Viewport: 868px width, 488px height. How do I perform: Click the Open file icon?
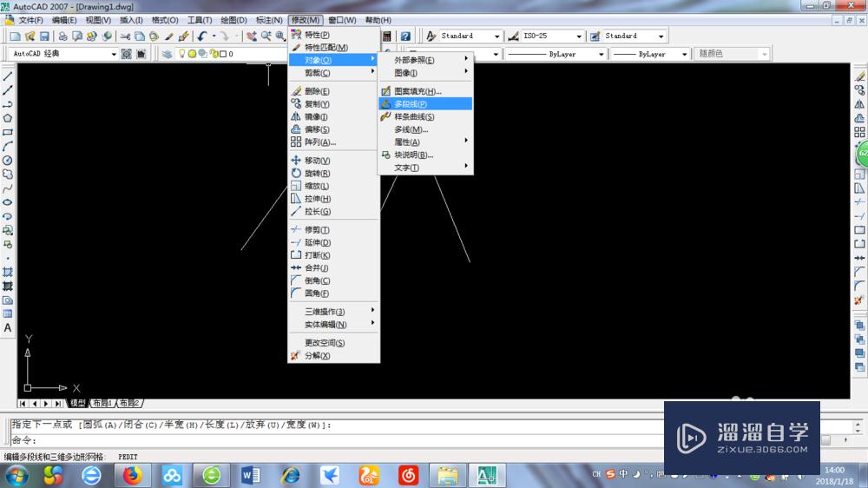tap(30, 36)
